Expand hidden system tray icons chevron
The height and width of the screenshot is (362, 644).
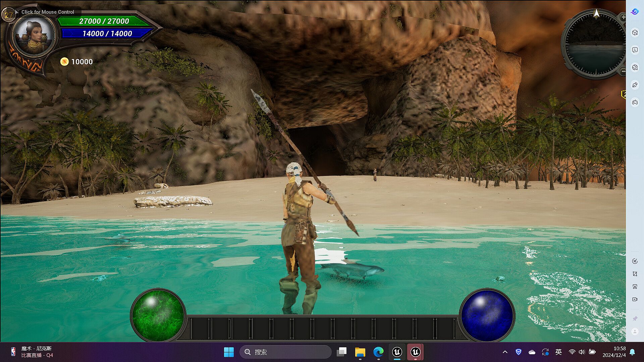coord(505,352)
